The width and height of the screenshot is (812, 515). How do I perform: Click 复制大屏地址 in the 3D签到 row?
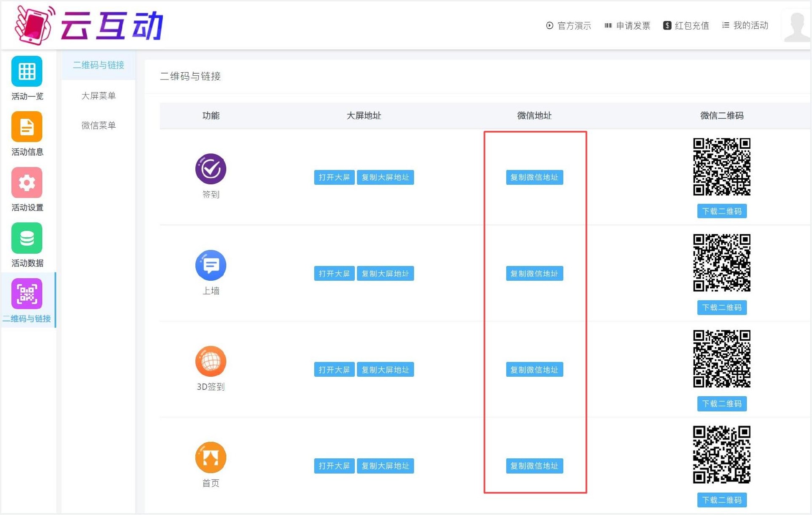pyautogui.click(x=385, y=370)
